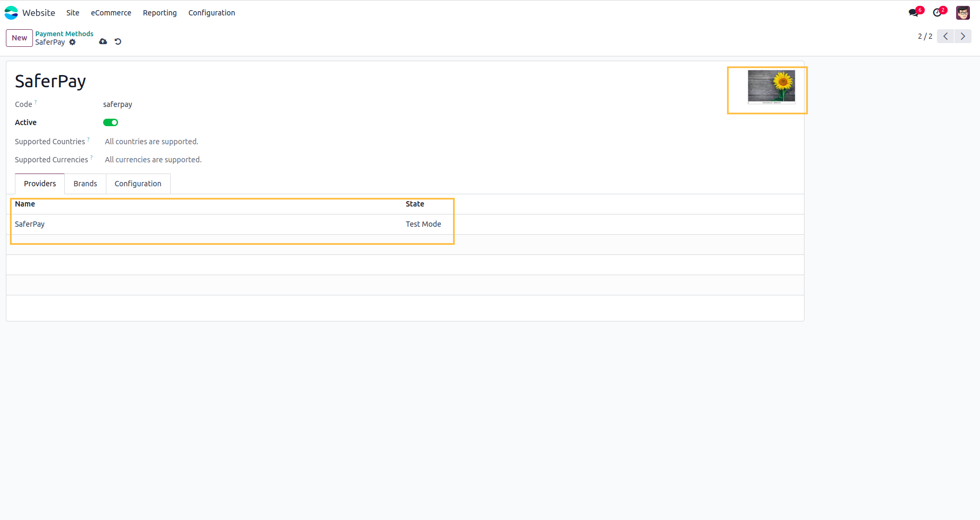
Task: Click the SaferPay breadcrumb current record name
Action: (50, 42)
